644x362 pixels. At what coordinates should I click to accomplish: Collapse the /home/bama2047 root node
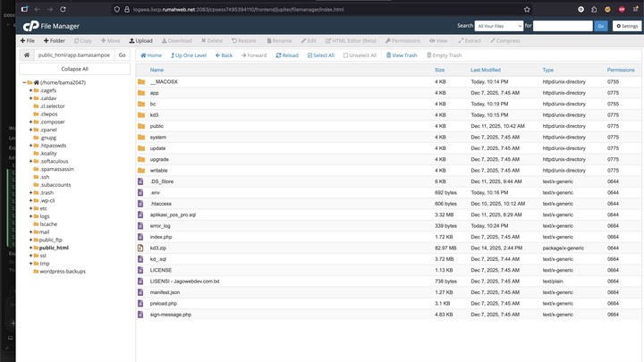(24, 82)
